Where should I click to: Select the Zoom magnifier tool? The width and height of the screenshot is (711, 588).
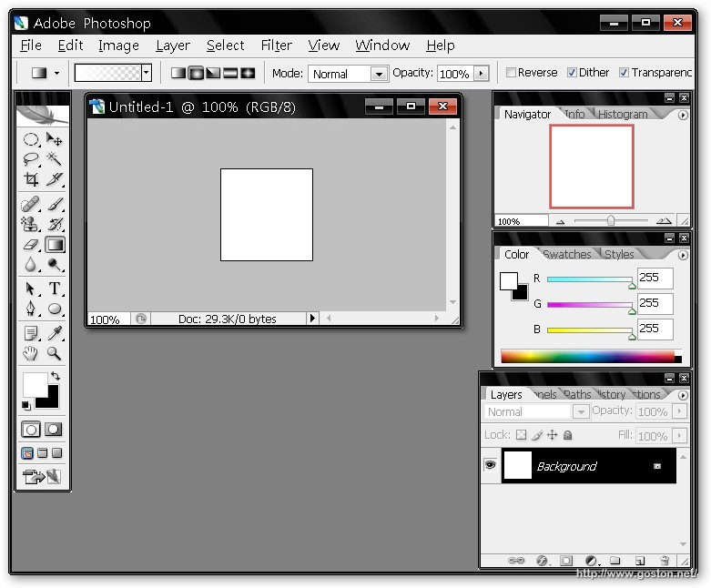pyautogui.click(x=55, y=353)
